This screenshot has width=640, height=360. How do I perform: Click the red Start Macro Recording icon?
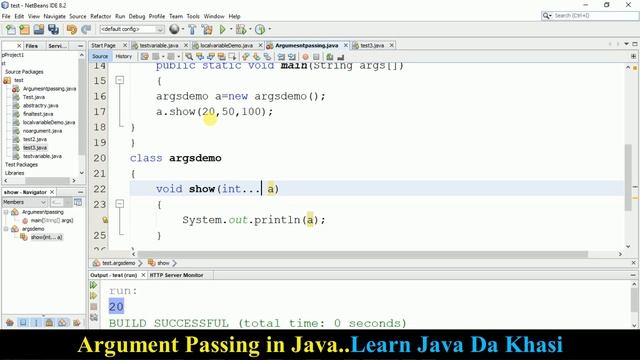click(x=305, y=56)
